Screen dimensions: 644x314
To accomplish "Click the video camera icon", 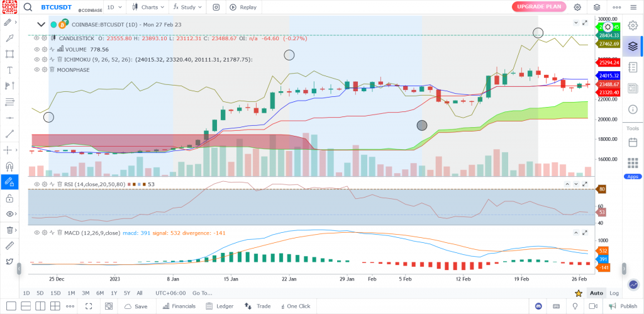I will pos(592,306).
